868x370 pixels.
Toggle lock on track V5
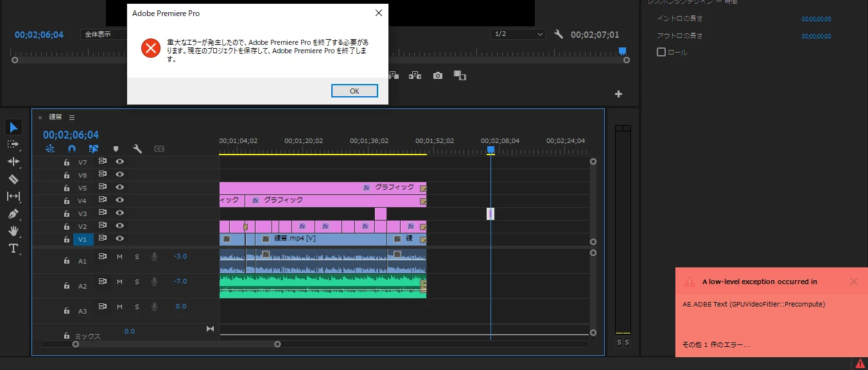tap(66, 189)
